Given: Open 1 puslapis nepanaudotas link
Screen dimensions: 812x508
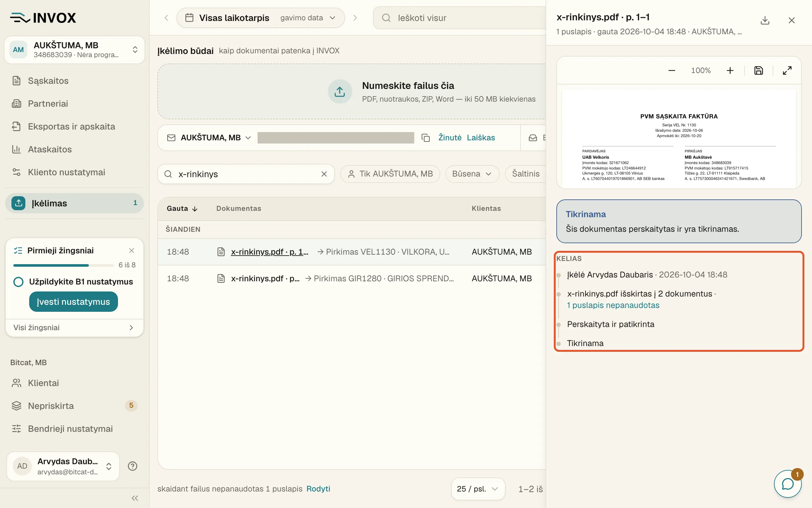Looking at the screenshot, I should [x=613, y=305].
